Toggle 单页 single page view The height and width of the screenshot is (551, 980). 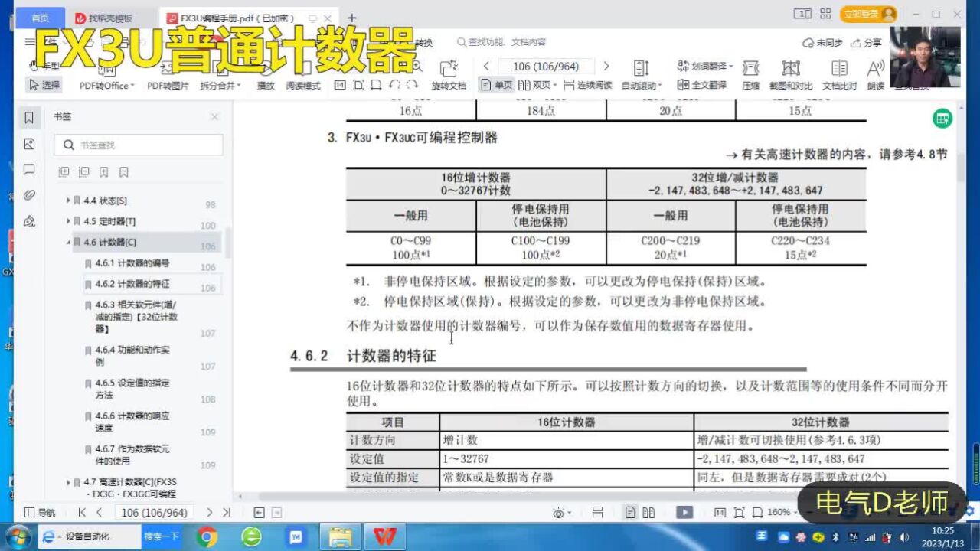[497, 85]
